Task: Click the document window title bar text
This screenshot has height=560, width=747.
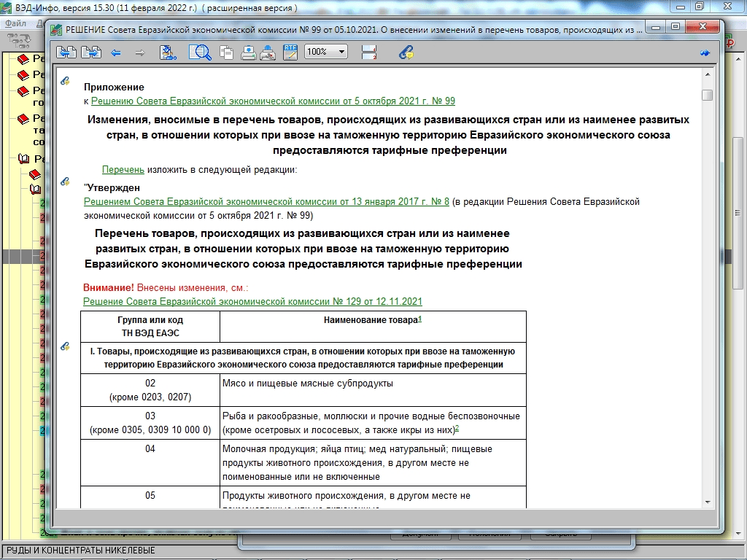Action: pyautogui.click(x=354, y=30)
